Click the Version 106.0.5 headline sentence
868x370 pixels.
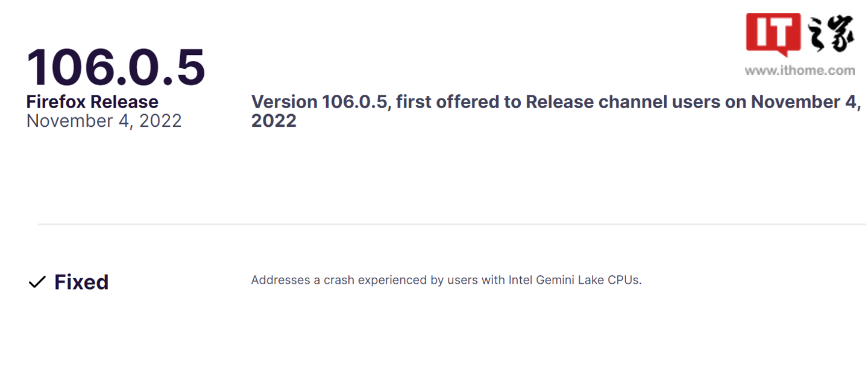click(x=556, y=111)
